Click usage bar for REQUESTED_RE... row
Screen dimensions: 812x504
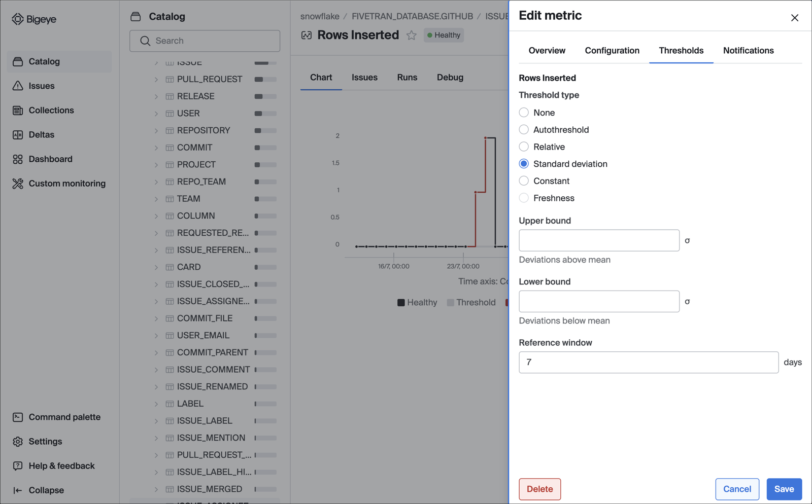coord(265,233)
